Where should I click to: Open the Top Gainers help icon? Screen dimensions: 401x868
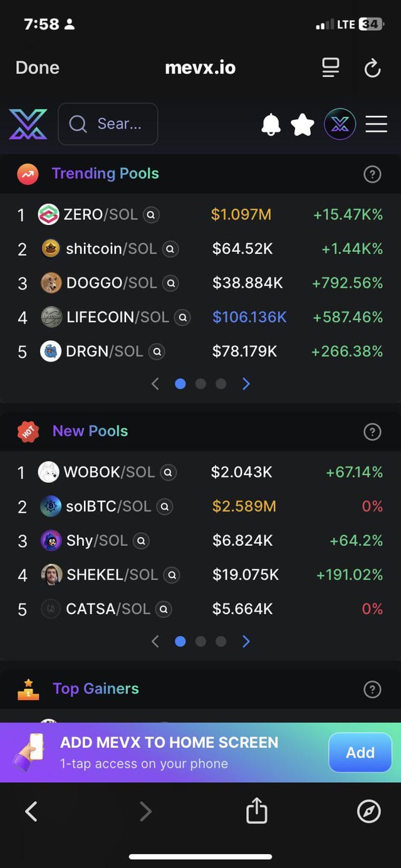372,689
